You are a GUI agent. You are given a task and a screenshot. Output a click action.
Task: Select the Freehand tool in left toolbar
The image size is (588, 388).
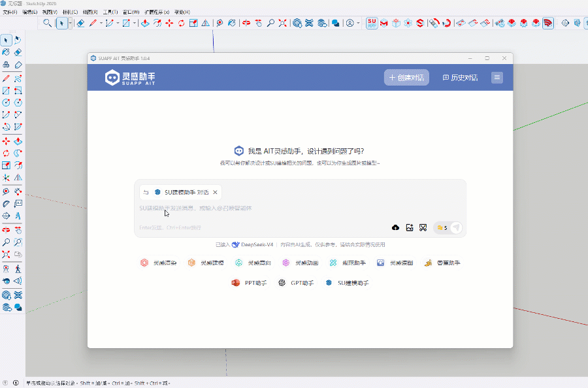(x=18, y=79)
